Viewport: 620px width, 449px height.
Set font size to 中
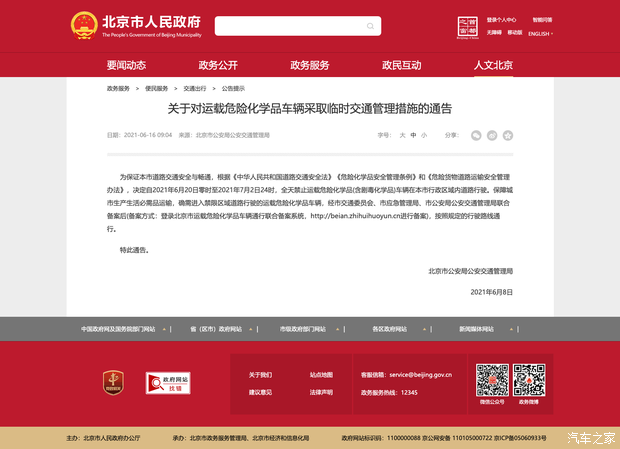(x=413, y=135)
